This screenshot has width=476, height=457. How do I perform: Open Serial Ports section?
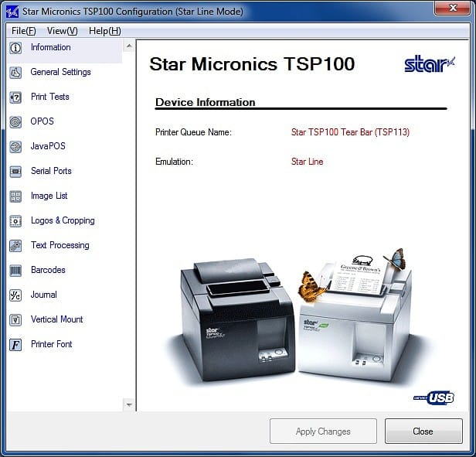(51, 171)
